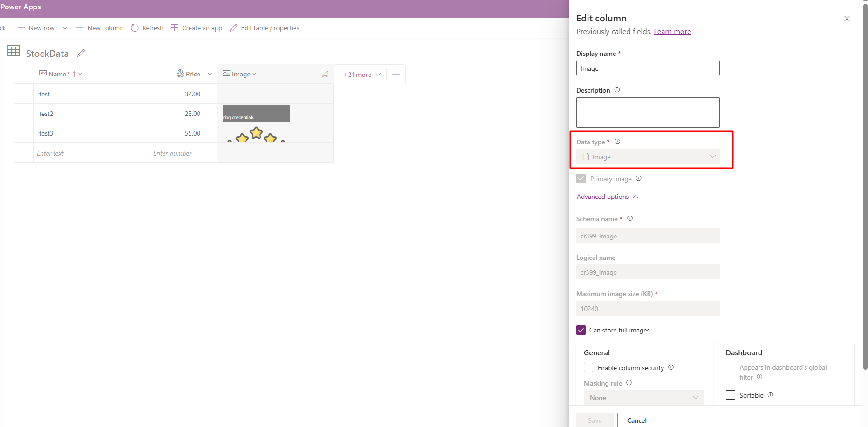Viewport: 868px width, 427px height.
Task: Sort by the Name column header
Action: coord(61,74)
